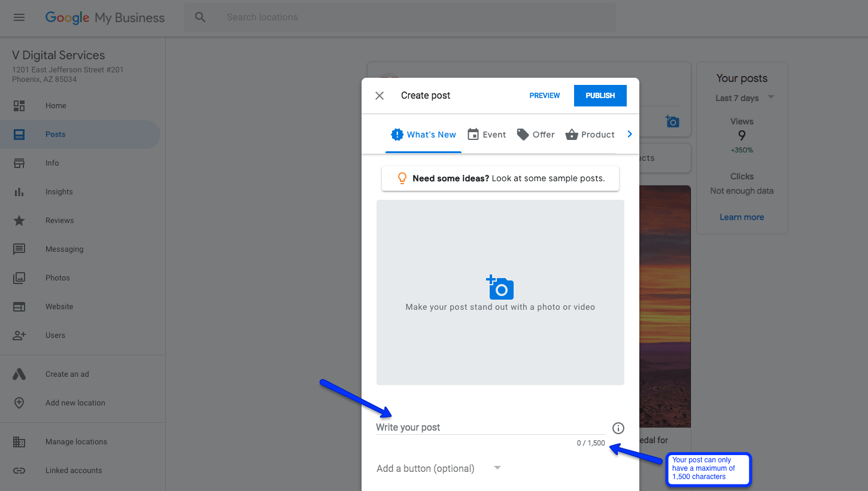This screenshot has height=491, width=868.
Task: Click the search magnifier icon
Action: coord(201,17)
